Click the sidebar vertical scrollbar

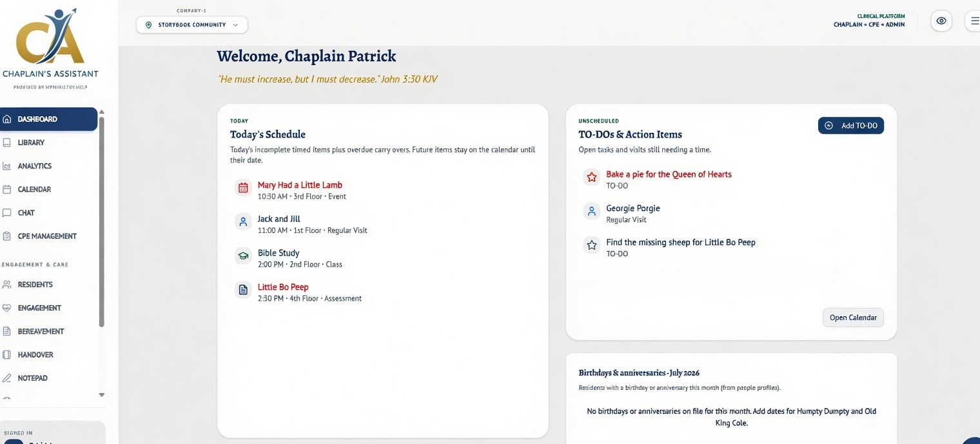pyautogui.click(x=101, y=222)
